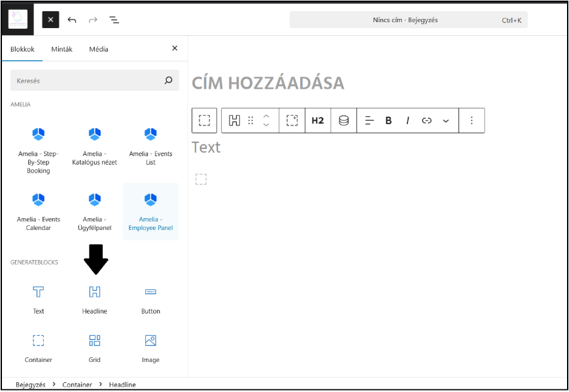Viewport: 569px width, 392px height.
Task: Insert Amelia Events Calendar block
Action: [x=39, y=211]
